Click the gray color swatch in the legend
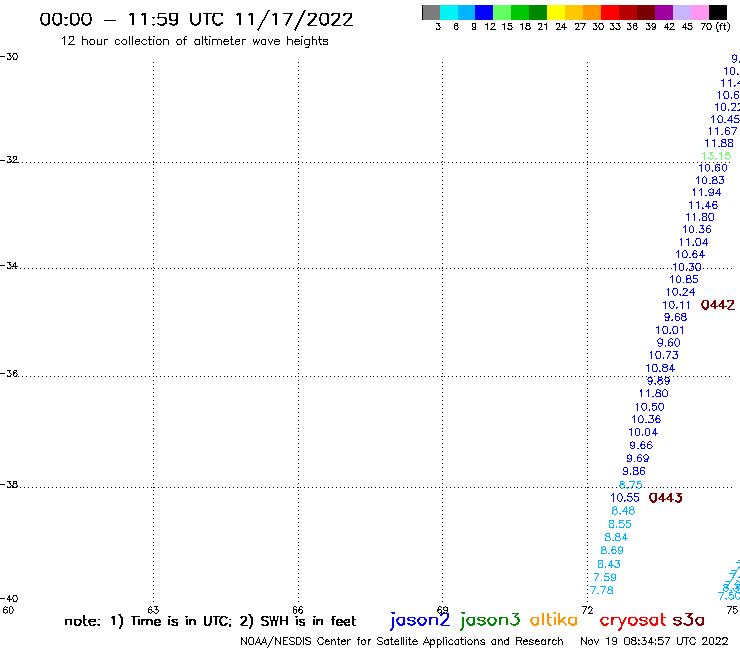The image size is (740, 650). point(431,12)
